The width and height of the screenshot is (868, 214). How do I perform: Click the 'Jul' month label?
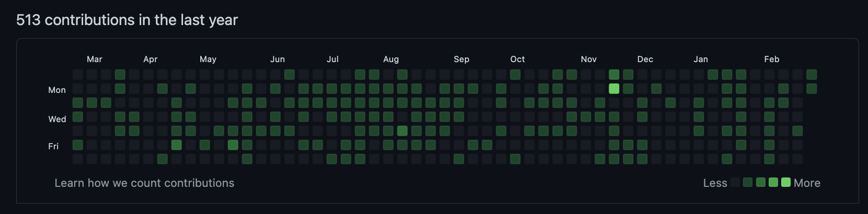(x=333, y=60)
